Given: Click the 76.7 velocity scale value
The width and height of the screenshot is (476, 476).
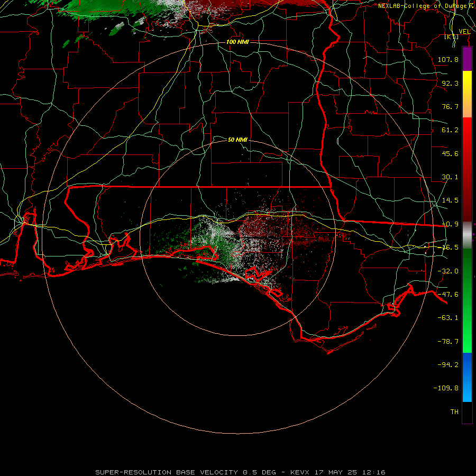Looking at the screenshot, I should [x=450, y=106].
